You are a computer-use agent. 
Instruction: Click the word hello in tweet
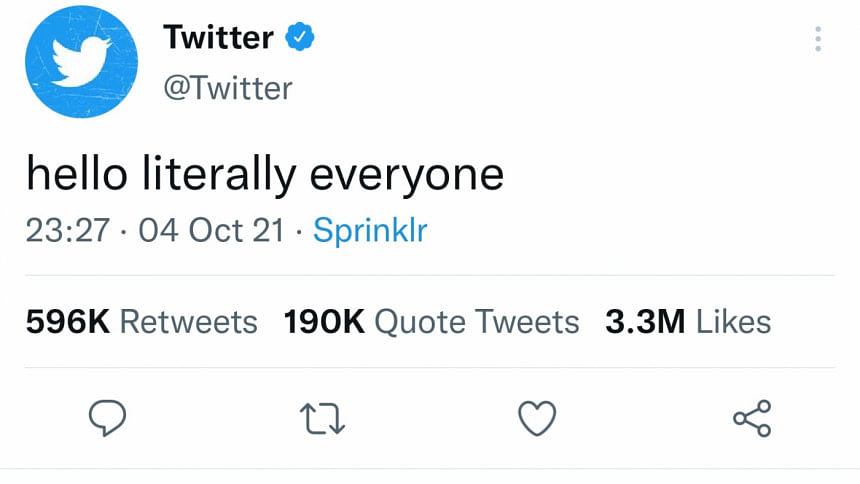tap(77, 174)
